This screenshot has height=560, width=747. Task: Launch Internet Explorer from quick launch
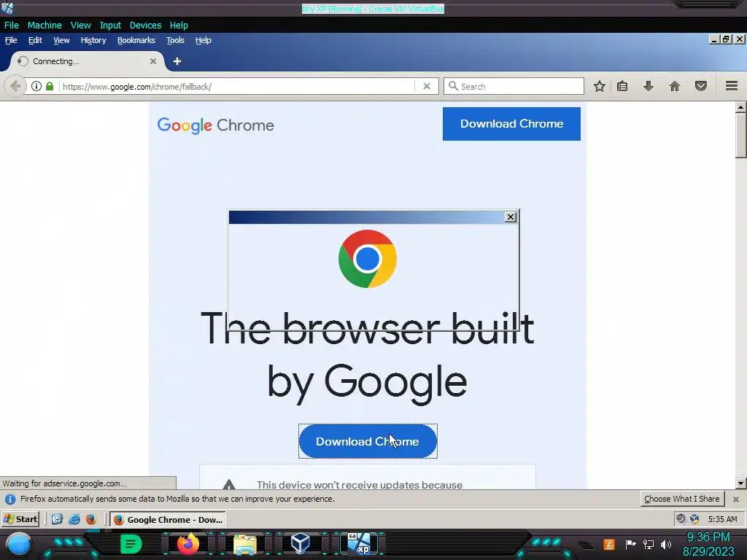click(74, 519)
